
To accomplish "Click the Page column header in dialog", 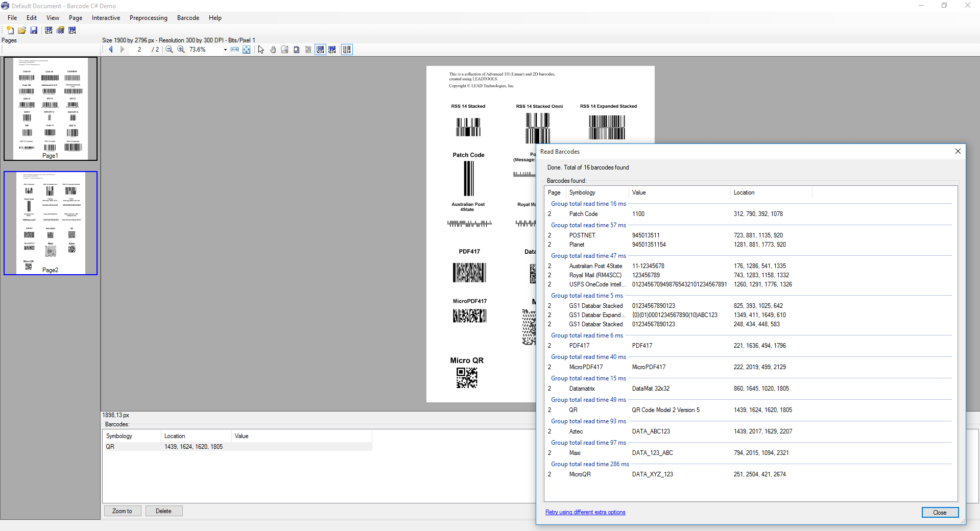I will pyautogui.click(x=554, y=192).
